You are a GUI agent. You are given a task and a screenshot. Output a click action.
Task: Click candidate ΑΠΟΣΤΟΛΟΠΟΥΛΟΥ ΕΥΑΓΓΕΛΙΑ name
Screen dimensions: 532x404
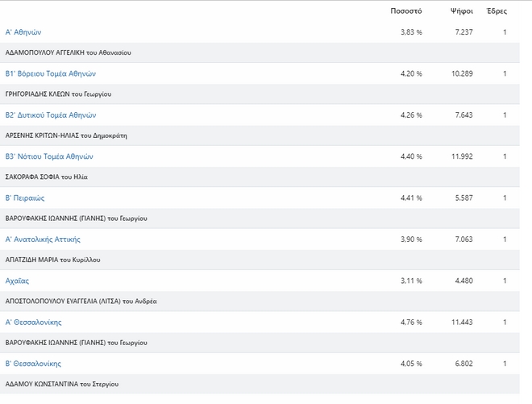(x=81, y=302)
